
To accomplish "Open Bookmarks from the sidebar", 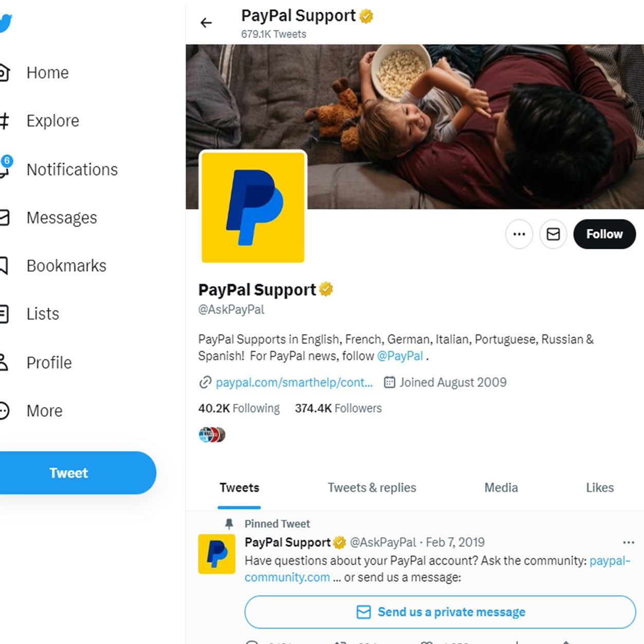I will tap(66, 266).
